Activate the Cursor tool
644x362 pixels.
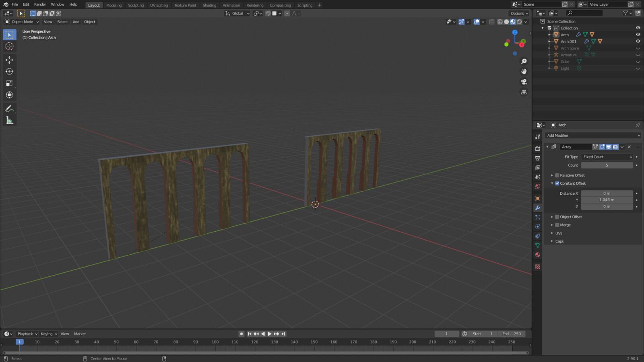click(10, 47)
